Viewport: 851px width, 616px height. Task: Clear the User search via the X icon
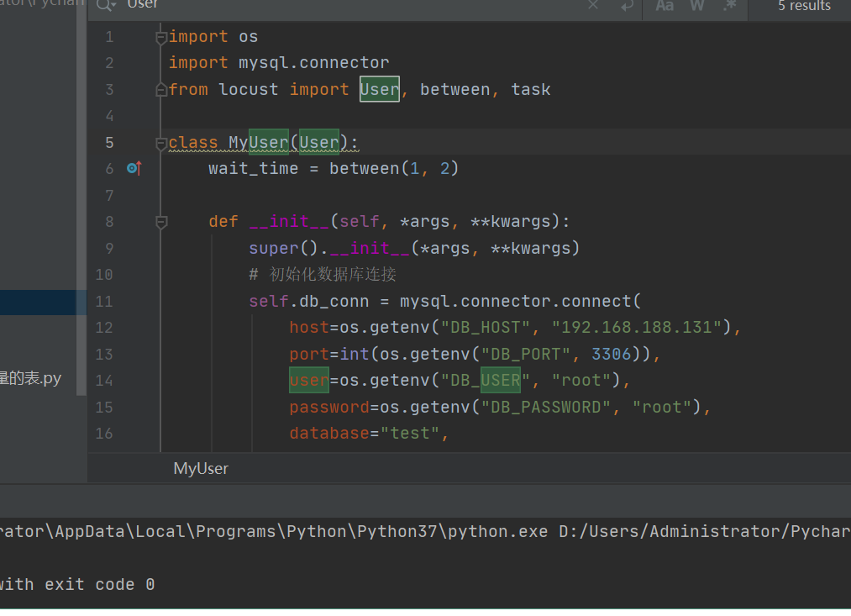592,7
